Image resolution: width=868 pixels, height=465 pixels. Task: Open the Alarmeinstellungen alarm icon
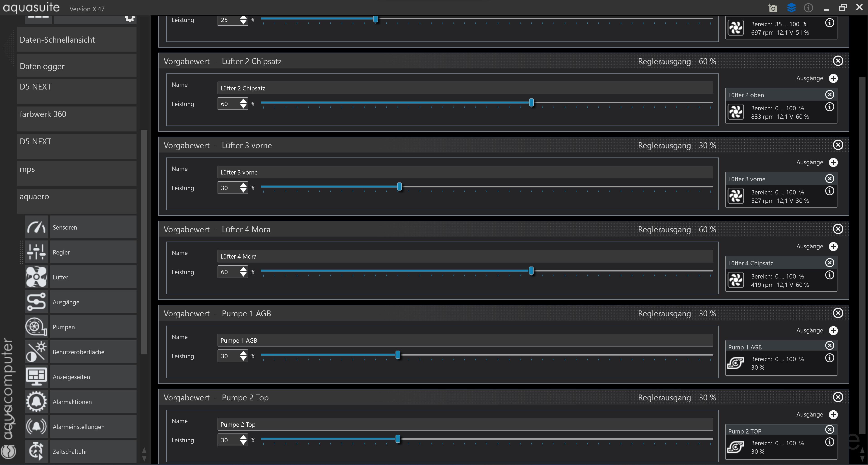point(36,427)
